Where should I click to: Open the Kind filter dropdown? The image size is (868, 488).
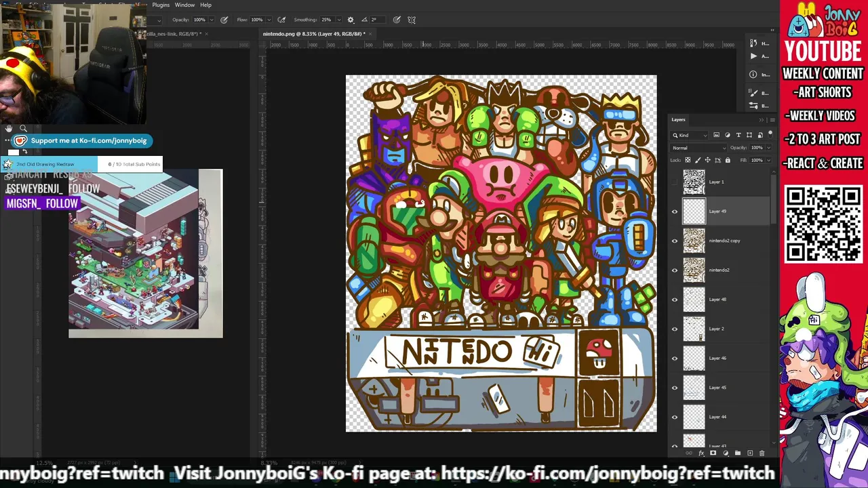click(690, 135)
